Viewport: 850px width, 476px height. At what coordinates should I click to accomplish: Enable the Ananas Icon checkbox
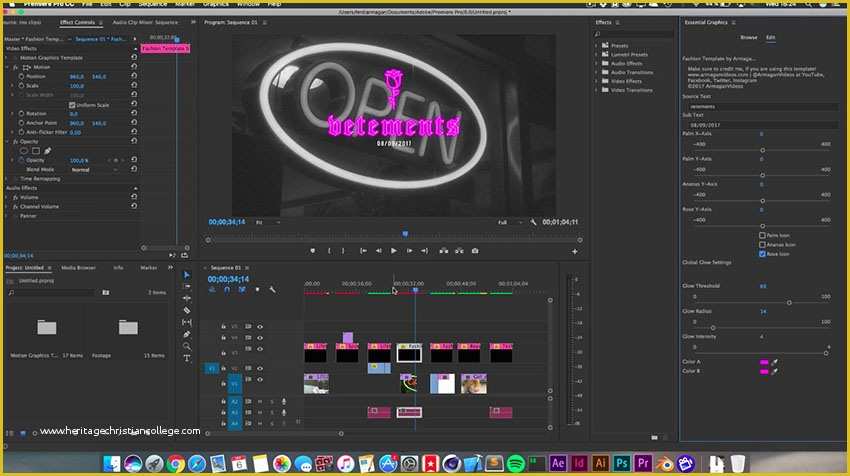[x=762, y=245]
